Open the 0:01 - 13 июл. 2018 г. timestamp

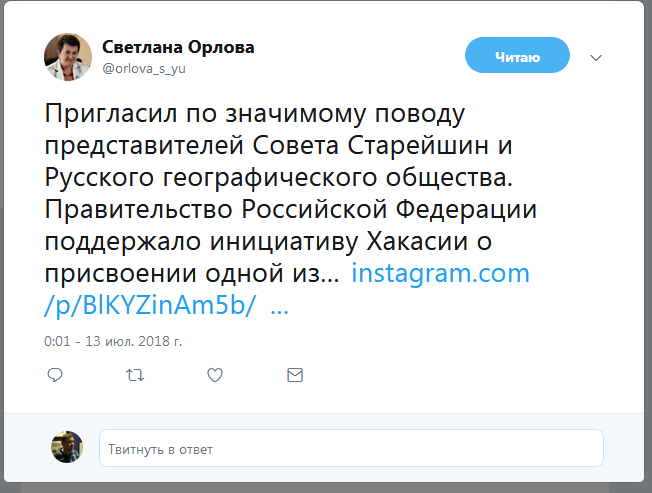113,341
